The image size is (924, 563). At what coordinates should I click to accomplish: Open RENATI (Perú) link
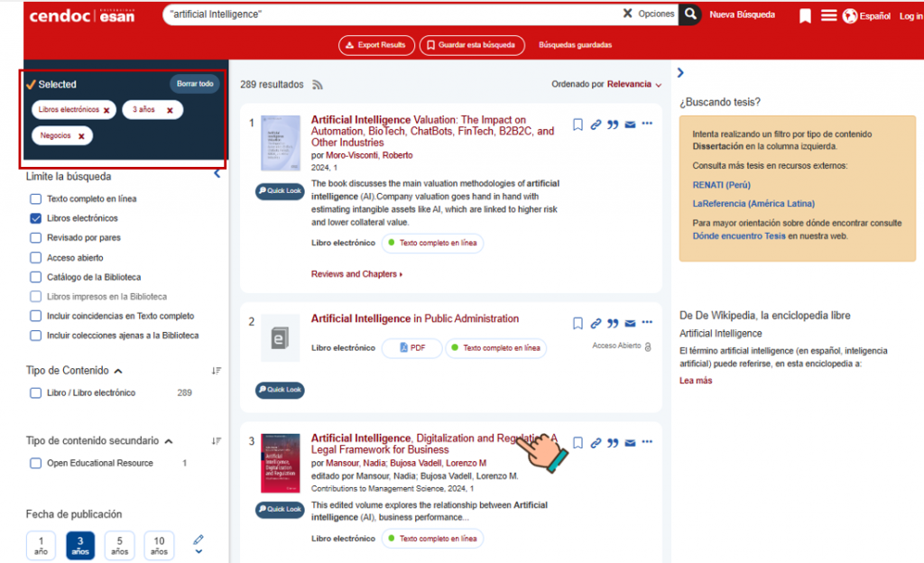(721, 185)
